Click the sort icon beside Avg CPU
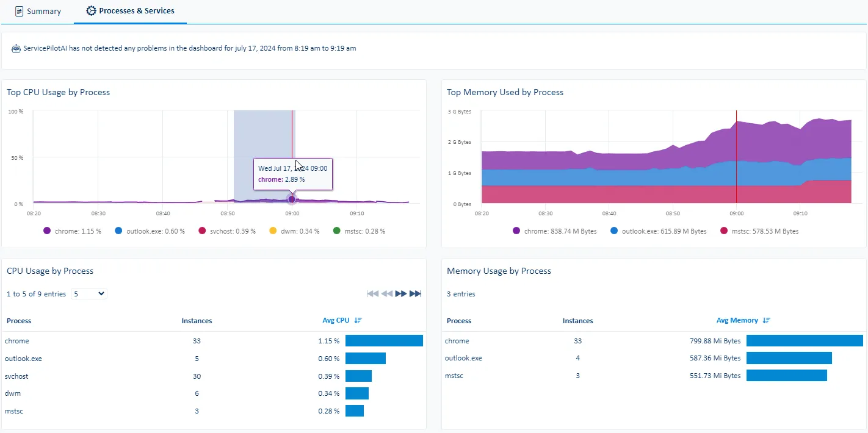The image size is (868, 433). pyautogui.click(x=358, y=321)
